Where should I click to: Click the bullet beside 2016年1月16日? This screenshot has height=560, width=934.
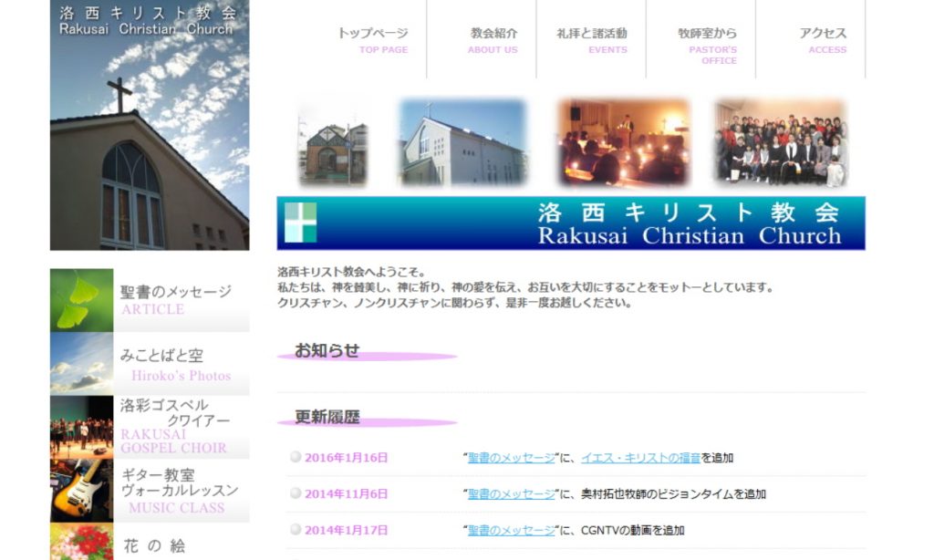point(296,457)
